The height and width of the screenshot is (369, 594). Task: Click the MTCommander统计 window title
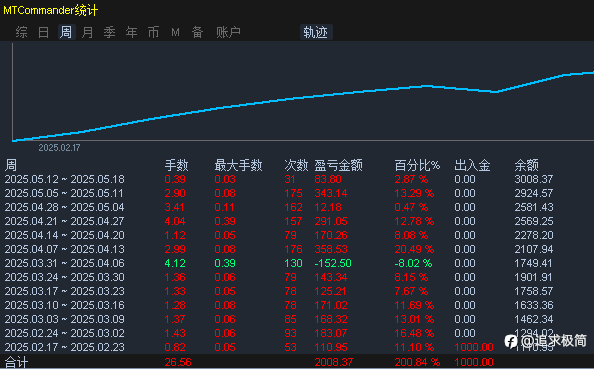click(x=51, y=10)
